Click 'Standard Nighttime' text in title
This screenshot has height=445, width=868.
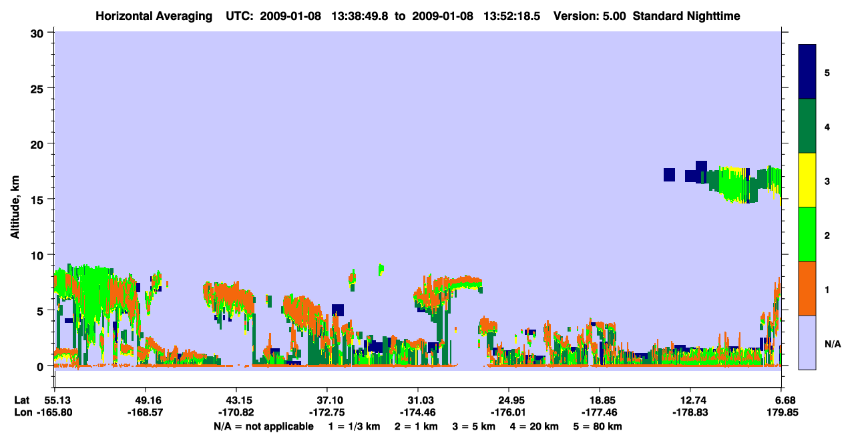686,16
